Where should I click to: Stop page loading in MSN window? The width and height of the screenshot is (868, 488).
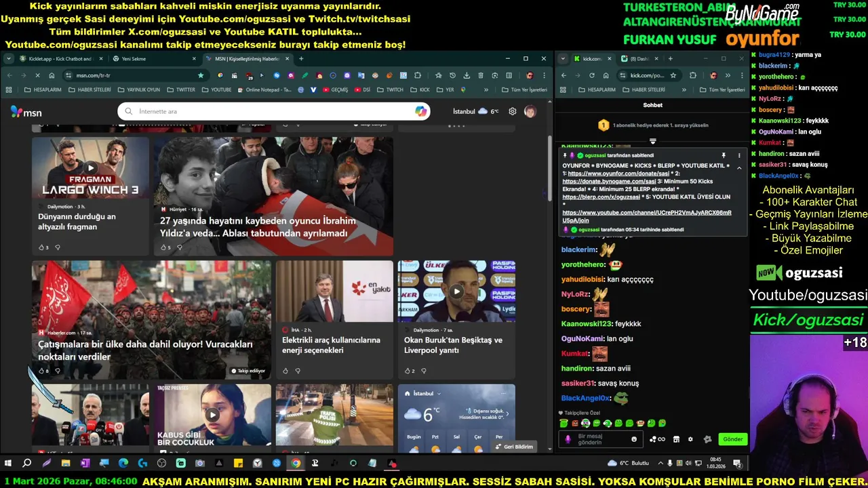coord(37,75)
